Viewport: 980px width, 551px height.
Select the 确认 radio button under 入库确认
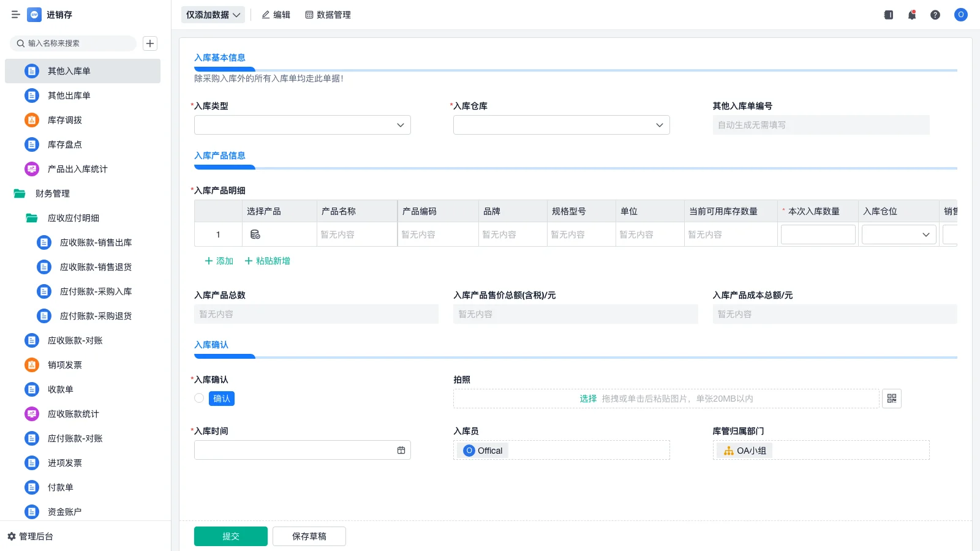(x=199, y=398)
